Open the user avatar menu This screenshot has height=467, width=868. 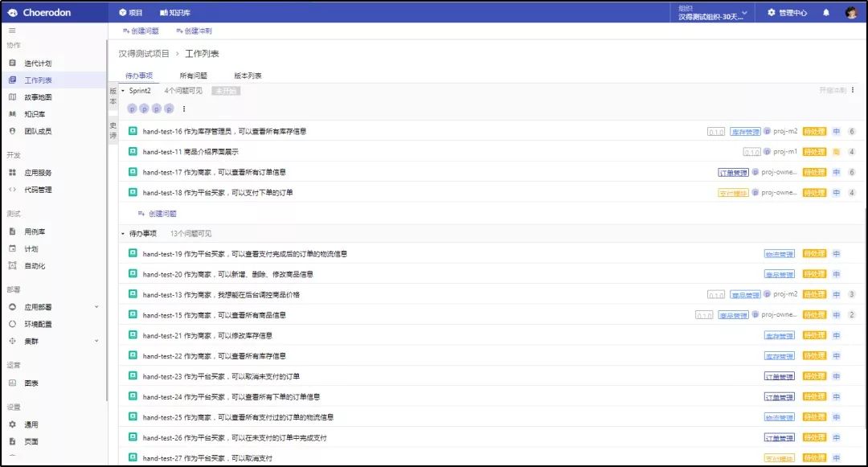click(x=851, y=13)
